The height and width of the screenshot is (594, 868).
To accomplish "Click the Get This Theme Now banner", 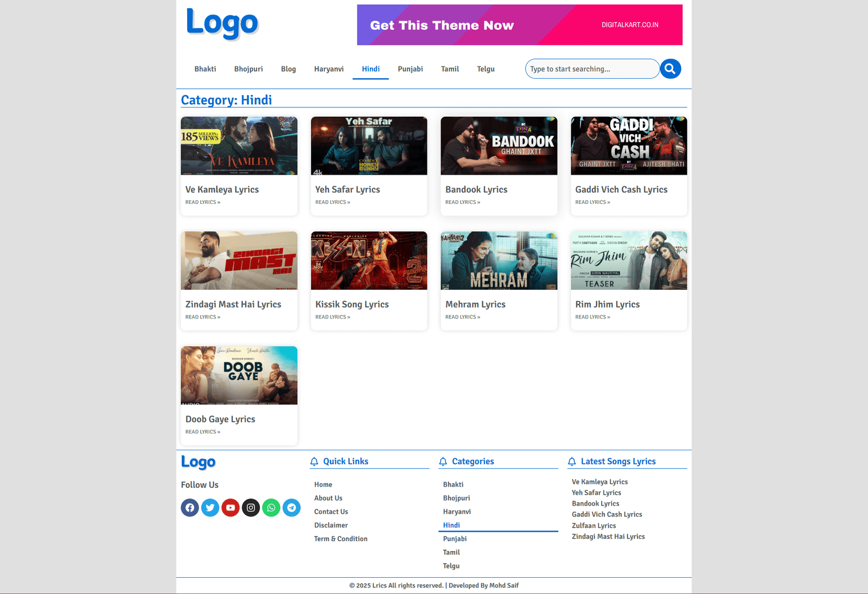I will pyautogui.click(x=519, y=25).
